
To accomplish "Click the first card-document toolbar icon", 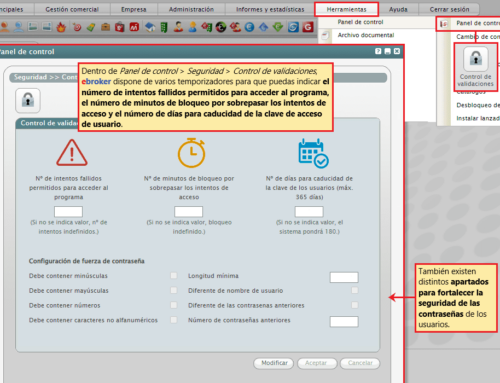I will point(33,27).
